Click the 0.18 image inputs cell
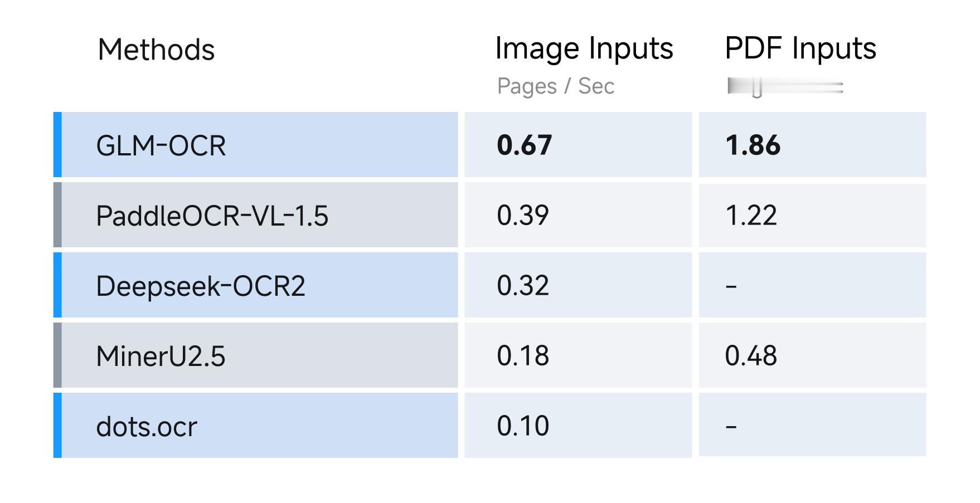This screenshot has height=503, width=980. tap(578, 355)
